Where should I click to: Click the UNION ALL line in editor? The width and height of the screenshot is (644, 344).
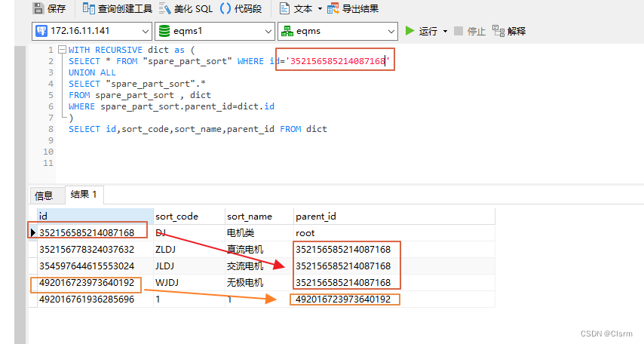(x=92, y=72)
